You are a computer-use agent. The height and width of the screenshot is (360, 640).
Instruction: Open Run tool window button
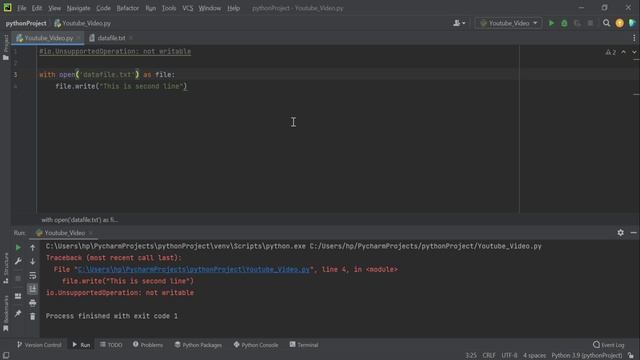(x=81, y=345)
